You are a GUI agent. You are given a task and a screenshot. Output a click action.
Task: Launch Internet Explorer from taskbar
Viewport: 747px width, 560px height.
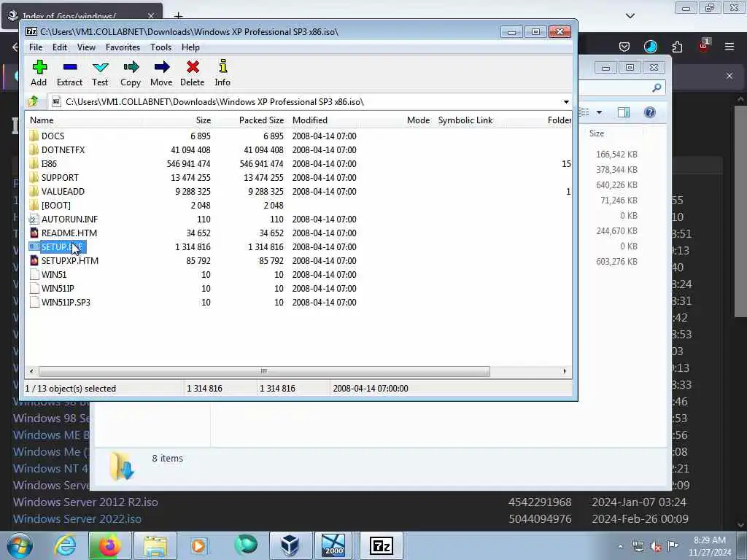tap(64, 545)
